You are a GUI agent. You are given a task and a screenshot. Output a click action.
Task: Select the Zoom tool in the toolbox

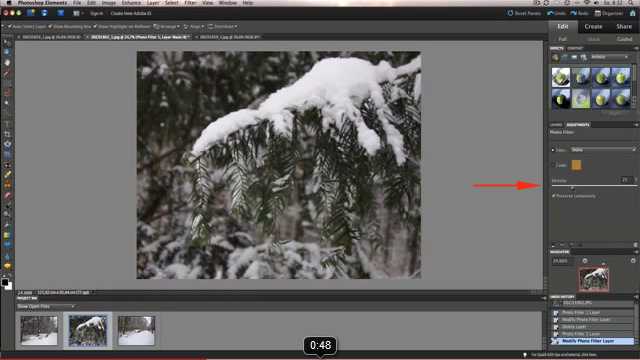7,52
